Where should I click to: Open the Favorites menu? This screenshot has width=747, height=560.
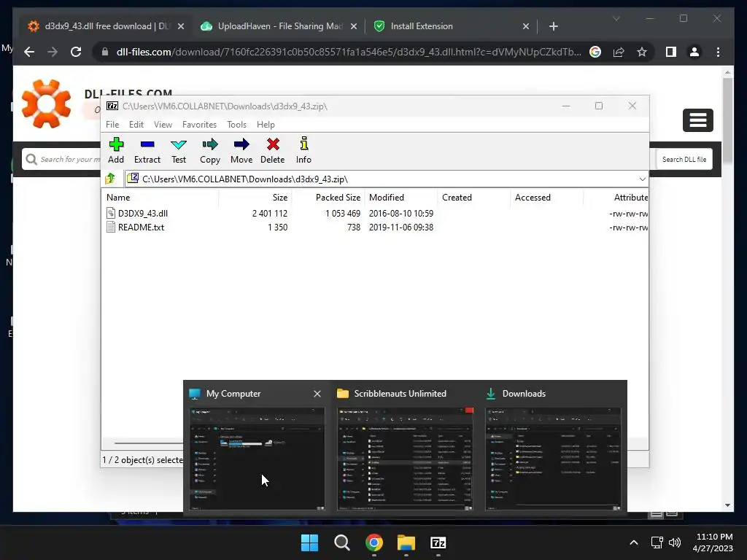[x=199, y=124]
